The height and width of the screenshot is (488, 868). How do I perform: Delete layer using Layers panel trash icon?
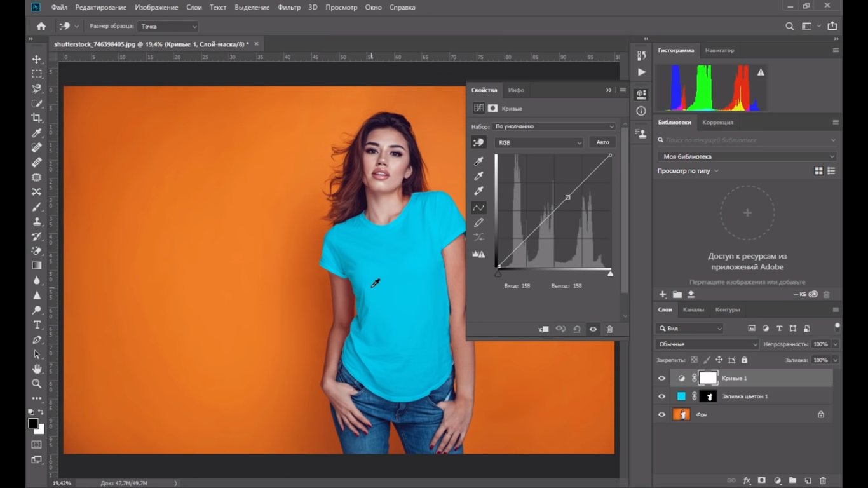click(824, 481)
